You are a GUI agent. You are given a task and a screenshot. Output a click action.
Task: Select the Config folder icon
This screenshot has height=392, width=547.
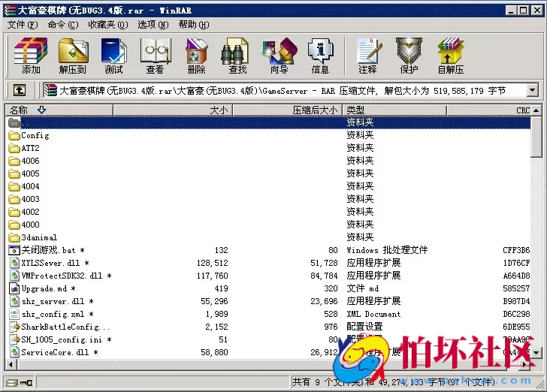(14, 135)
